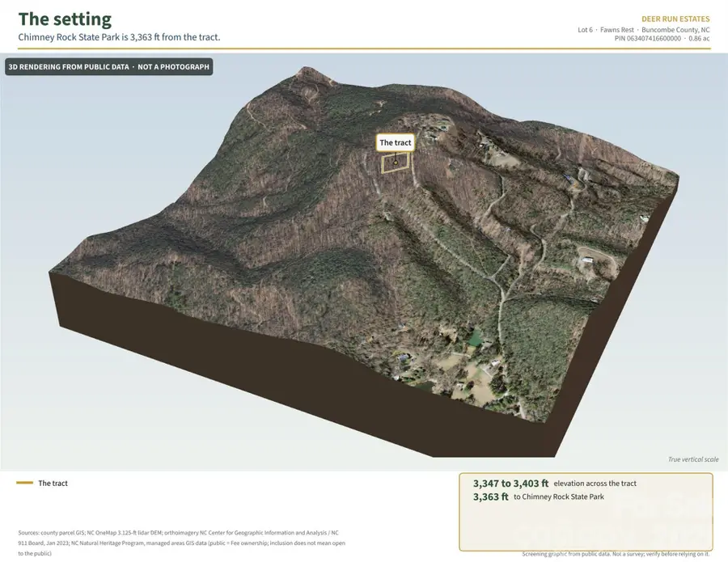This screenshot has width=728, height=562.
Task: Click the "to Chimney Rock State Park" label
Action: (x=559, y=497)
